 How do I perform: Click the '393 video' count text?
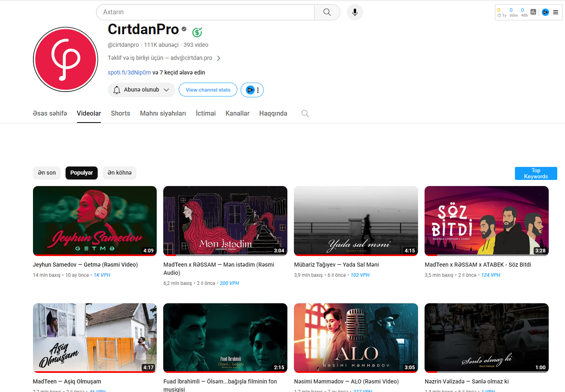point(196,45)
